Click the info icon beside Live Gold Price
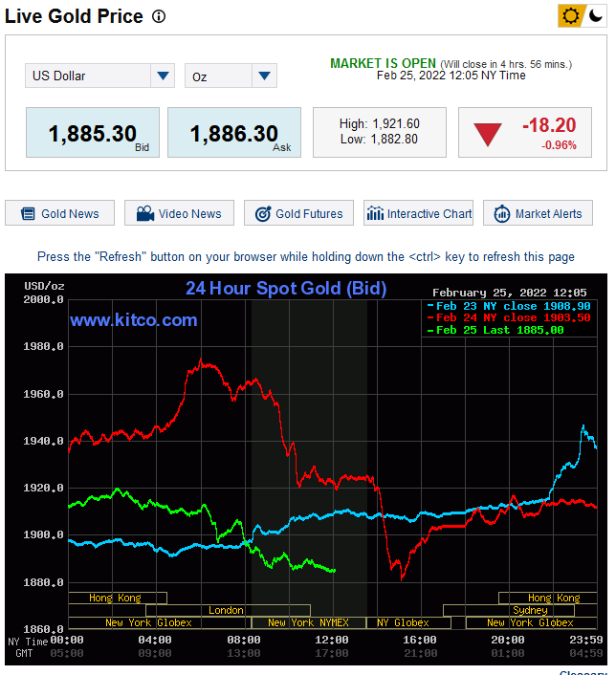The height and width of the screenshot is (675, 616). (x=159, y=16)
